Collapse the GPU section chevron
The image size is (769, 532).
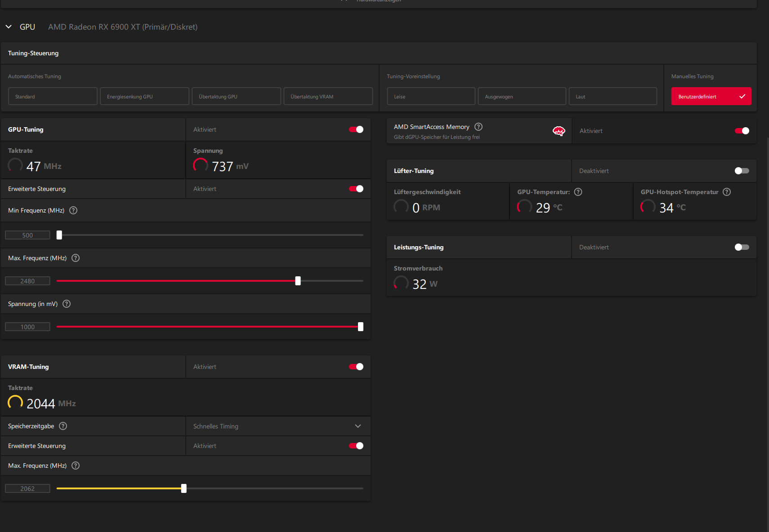pyautogui.click(x=9, y=27)
